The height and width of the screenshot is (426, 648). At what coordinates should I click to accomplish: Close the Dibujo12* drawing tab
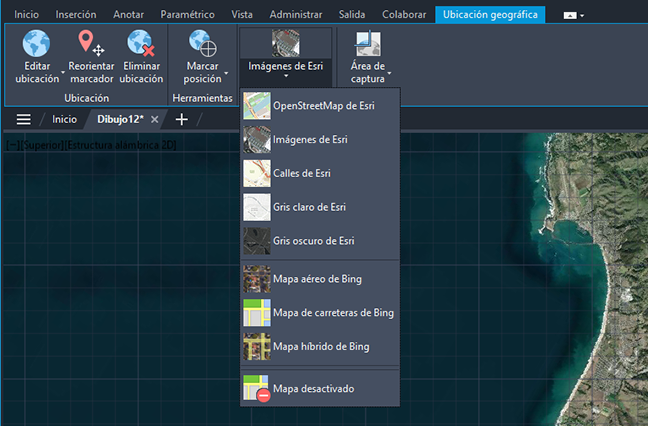tap(155, 119)
